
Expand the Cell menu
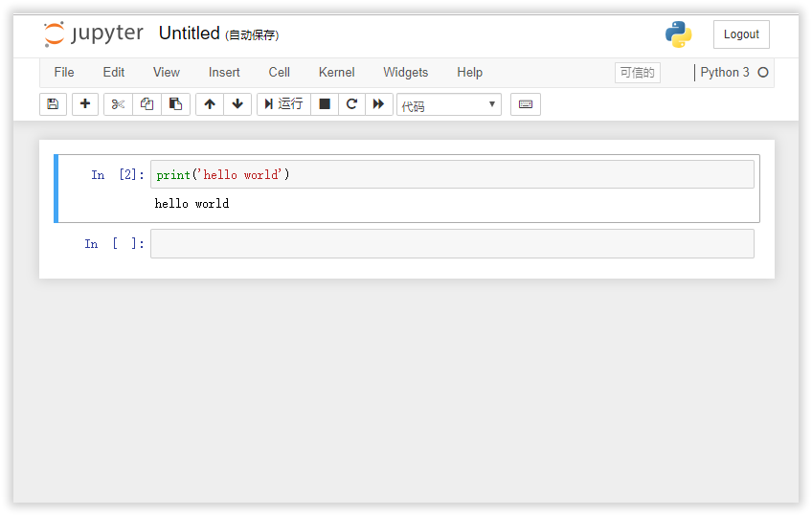click(x=280, y=73)
